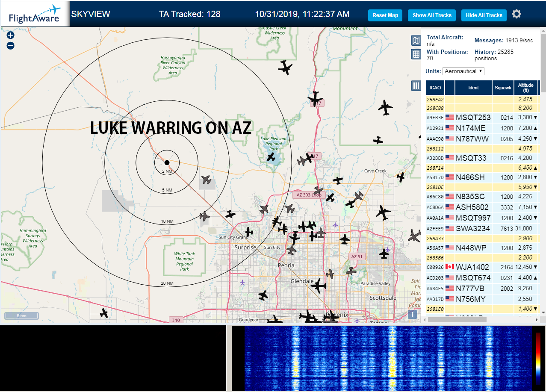Click Hide All Tracks button
The image size is (546, 392).
[x=484, y=15]
